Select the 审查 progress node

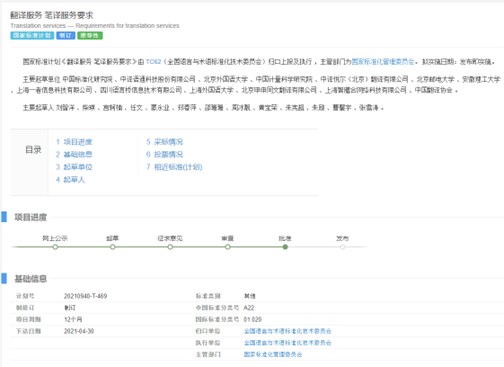(x=228, y=247)
